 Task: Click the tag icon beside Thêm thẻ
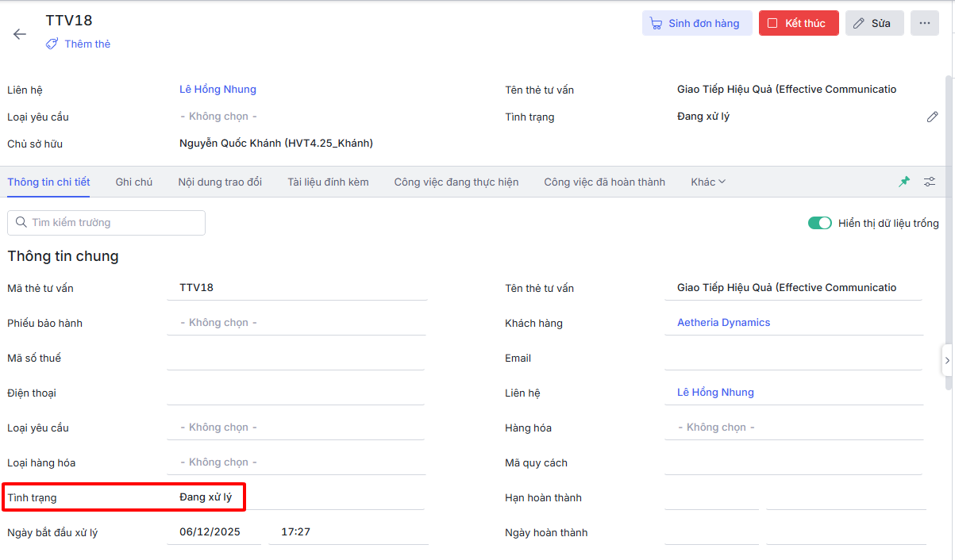(x=52, y=44)
